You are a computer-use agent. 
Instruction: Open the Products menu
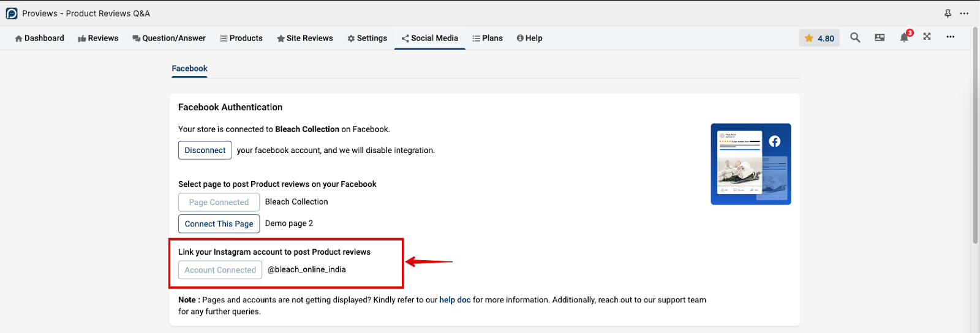(x=241, y=38)
